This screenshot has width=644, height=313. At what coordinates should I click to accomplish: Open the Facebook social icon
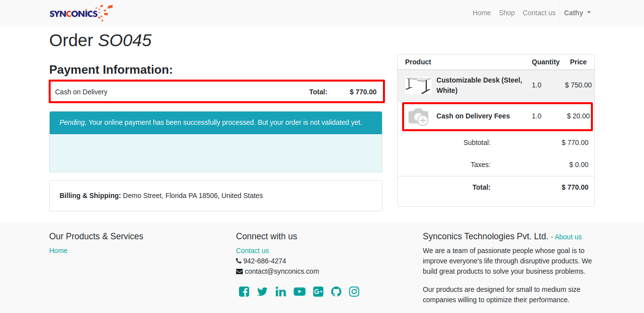click(x=244, y=292)
